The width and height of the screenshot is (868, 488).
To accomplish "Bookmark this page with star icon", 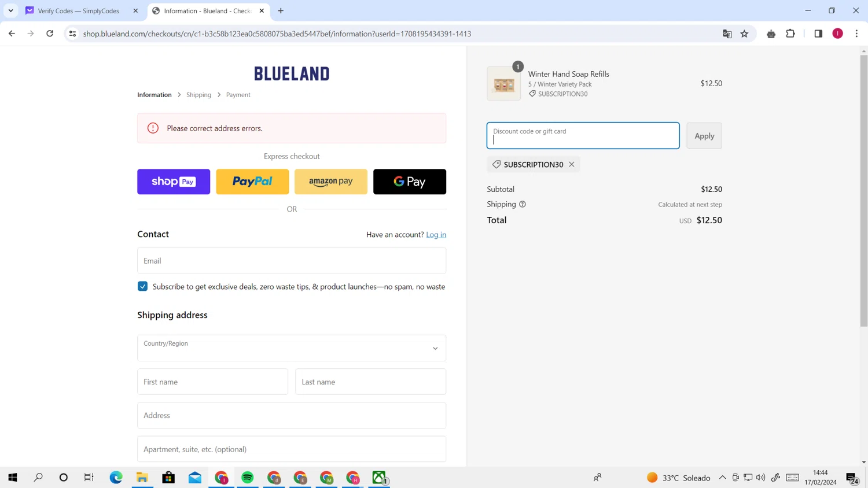I will point(744,34).
